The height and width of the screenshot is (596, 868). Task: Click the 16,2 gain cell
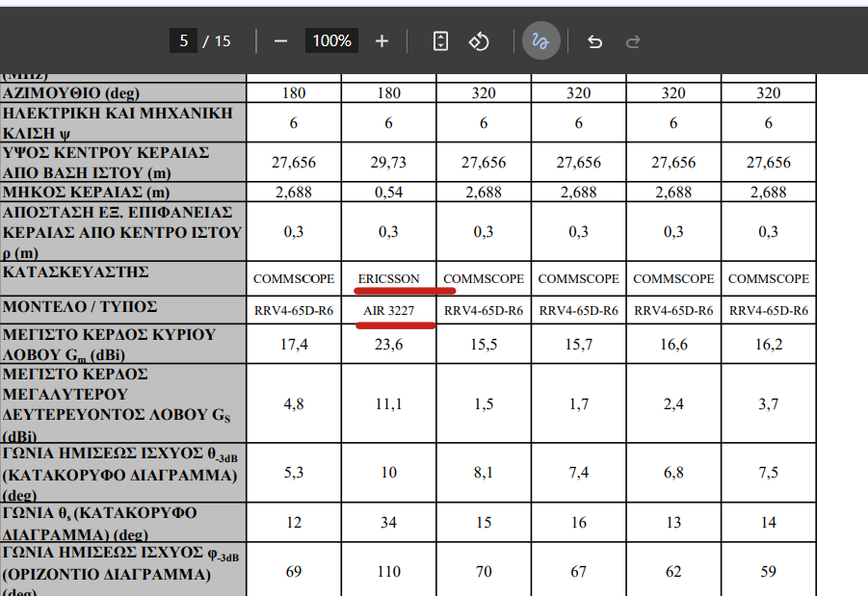point(769,344)
